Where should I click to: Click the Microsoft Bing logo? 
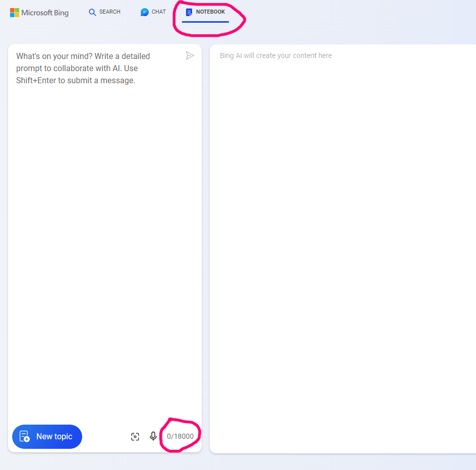39,13
